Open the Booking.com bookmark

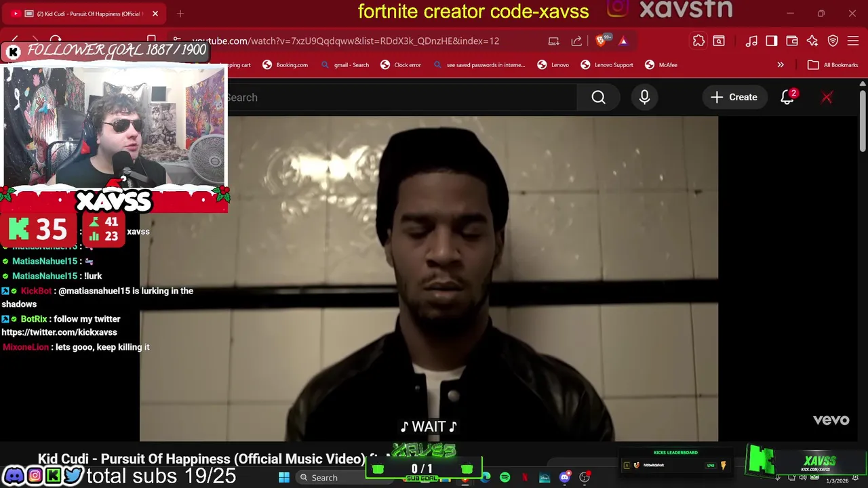[x=285, y=65]
